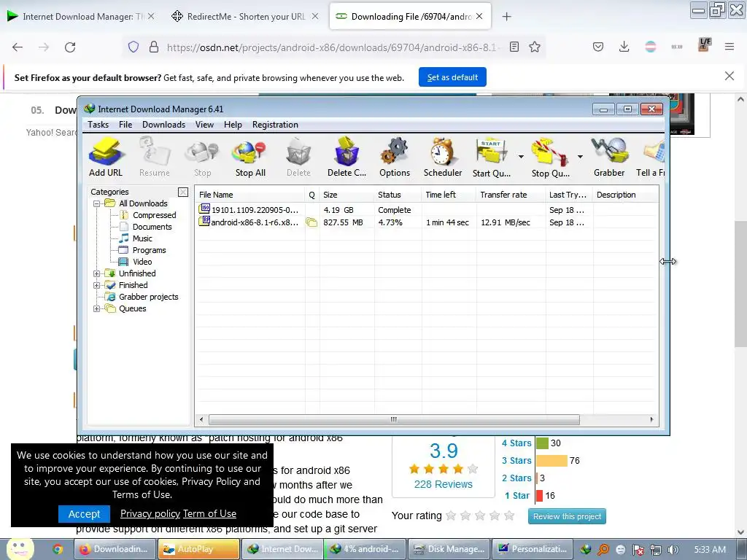Open the Privacy policy link
This screenshot has height=560, width=747.
(150, 514)
